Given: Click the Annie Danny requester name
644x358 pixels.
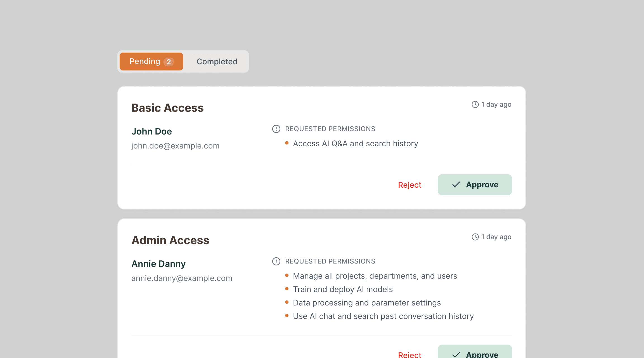Looking at the screenshot, I should (x=158, y=264).
